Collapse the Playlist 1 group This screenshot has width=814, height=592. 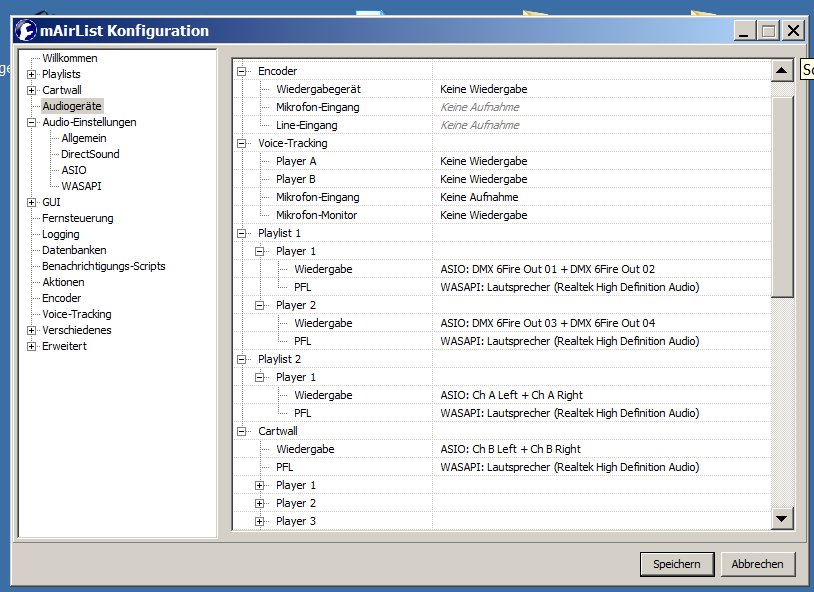pyautogui.click(x=241, y=234)
